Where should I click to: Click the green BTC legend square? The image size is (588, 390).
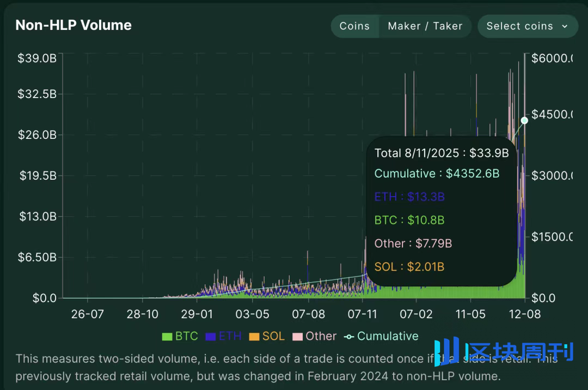(167, 337)
